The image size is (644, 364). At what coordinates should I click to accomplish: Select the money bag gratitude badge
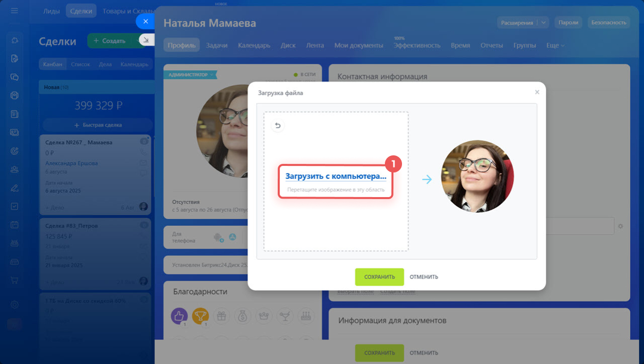click(x=243, y=316)
